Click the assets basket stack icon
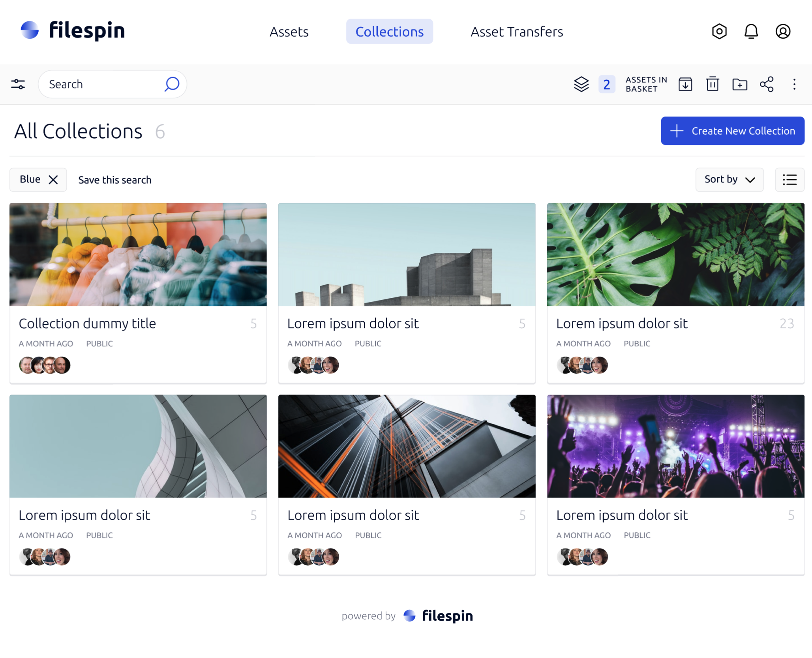 click(x=581, y=84)
